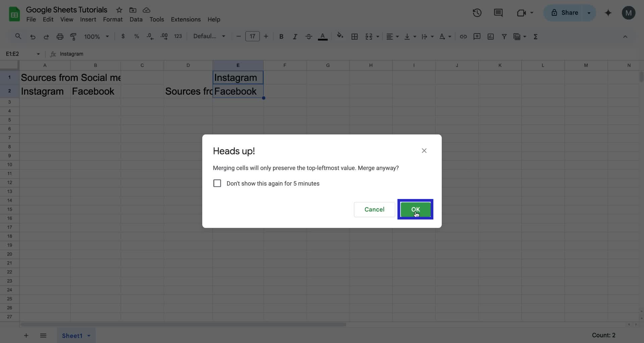This screenshot has width=644, height=343.
Task: Open the Zoom level dropdown
Action: click(96, 36)
